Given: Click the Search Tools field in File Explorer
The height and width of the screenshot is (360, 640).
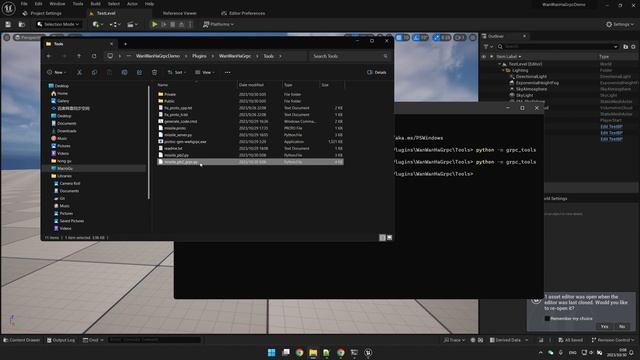Looking at the screenshot, I should click(349, 56).
